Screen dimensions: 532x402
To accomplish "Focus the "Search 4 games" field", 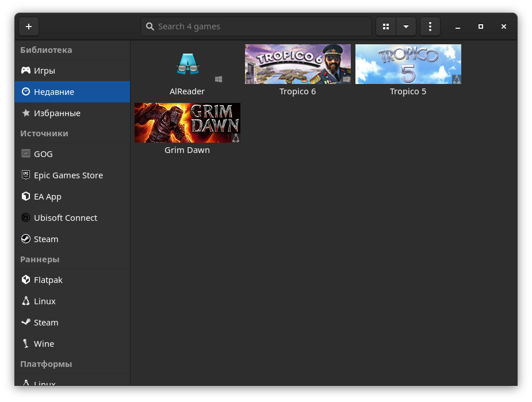I will point(256,26).
